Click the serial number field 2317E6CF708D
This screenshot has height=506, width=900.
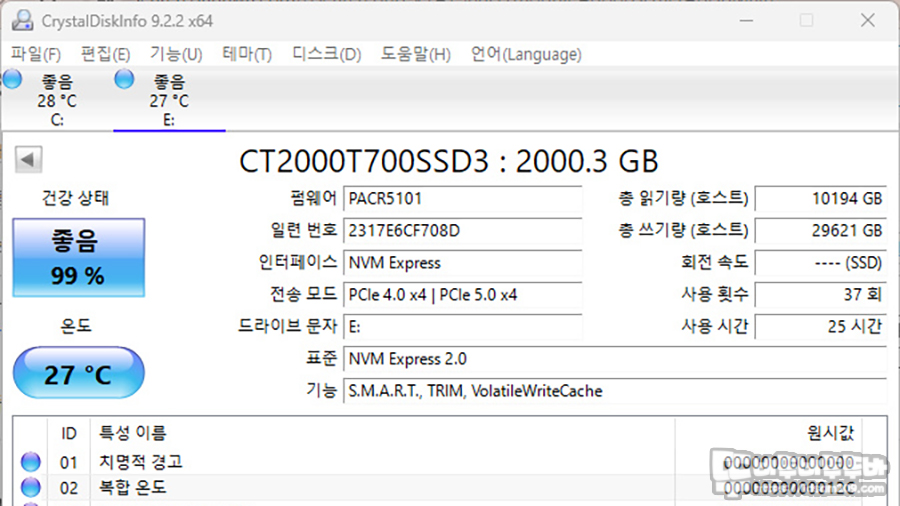coord(463,231)
